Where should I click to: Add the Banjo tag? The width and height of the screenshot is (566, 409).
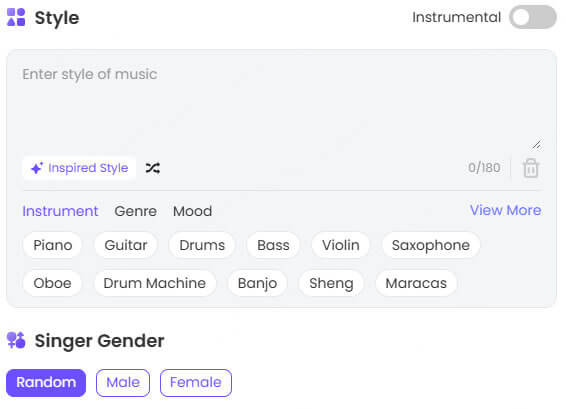257,283
